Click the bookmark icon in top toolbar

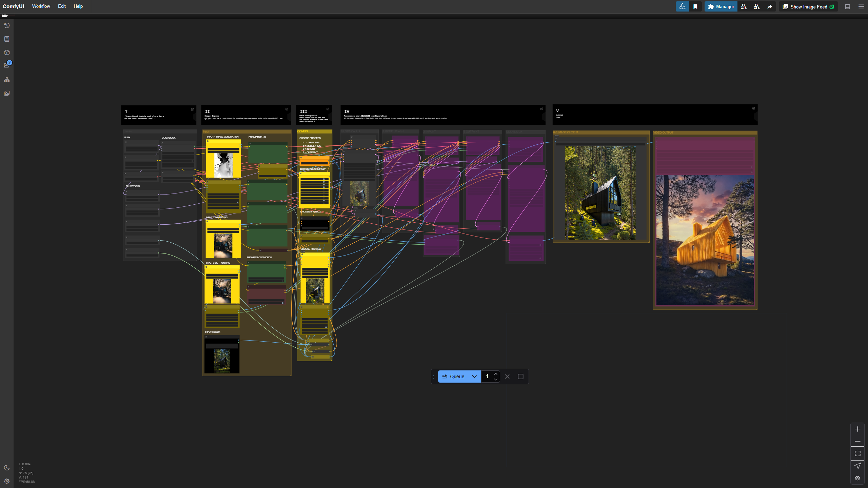695,6
